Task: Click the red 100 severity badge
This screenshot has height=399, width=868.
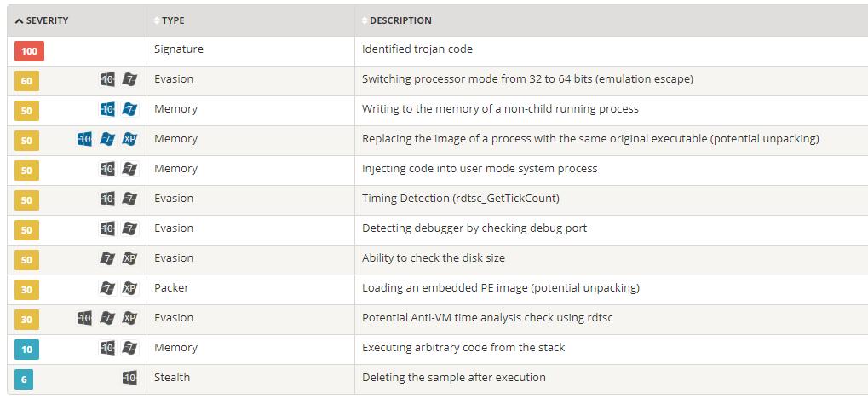Action: coord(29,51)
